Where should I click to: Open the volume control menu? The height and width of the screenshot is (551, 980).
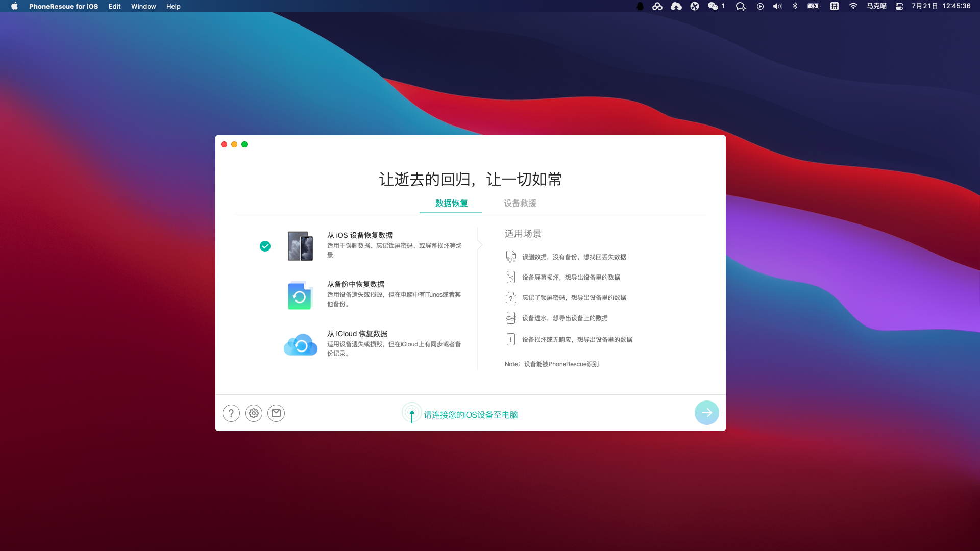coord(777,6)
